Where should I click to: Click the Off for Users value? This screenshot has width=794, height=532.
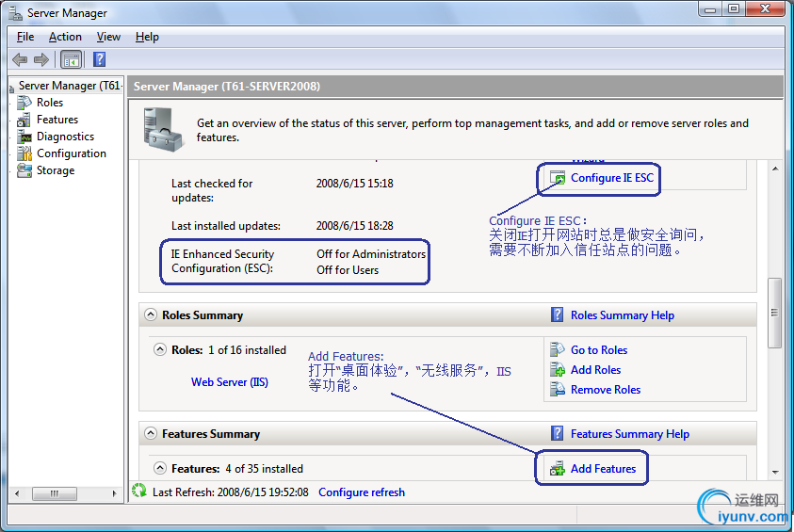click(x=348, y=270)
